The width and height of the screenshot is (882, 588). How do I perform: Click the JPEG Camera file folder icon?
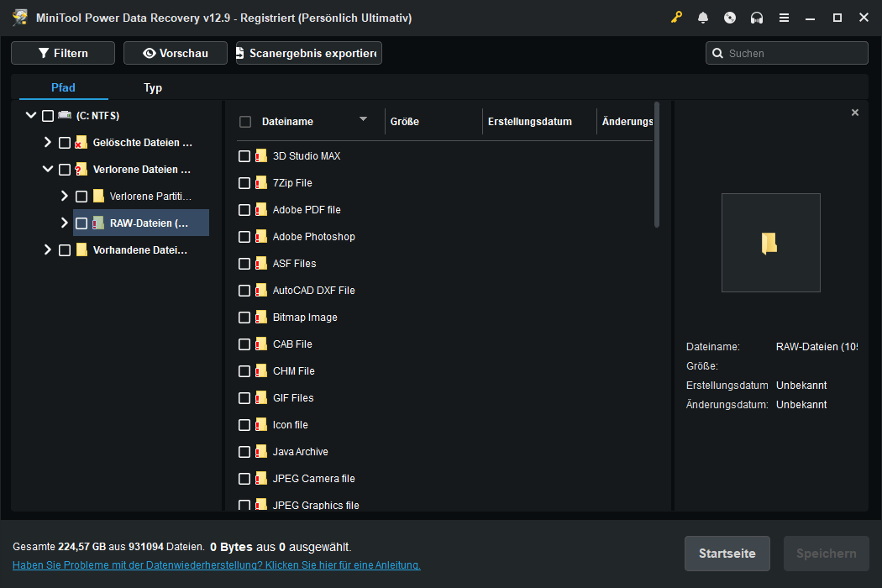coord(260,478)
